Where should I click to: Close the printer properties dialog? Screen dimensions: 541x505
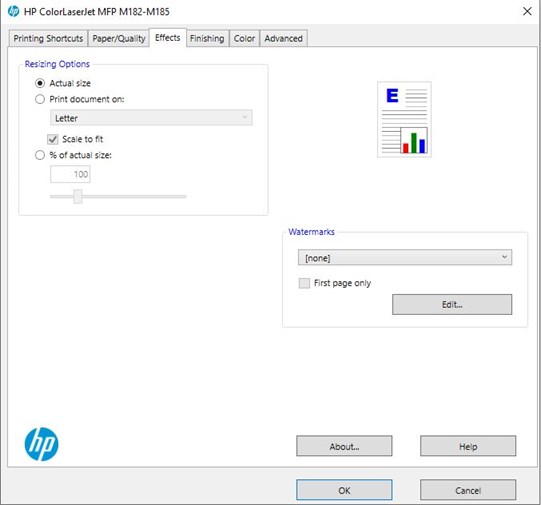point(527,11)
